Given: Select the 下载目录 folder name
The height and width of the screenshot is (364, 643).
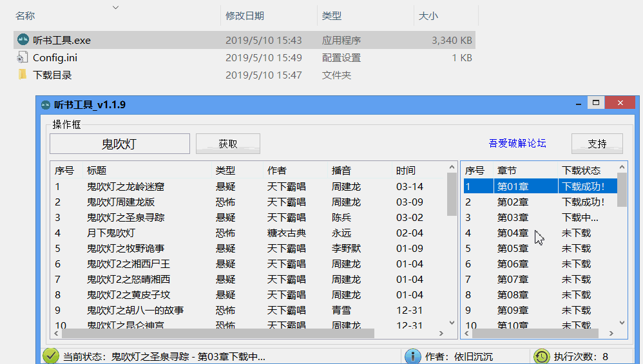Looking at the screenshot, I should [52, 75].
